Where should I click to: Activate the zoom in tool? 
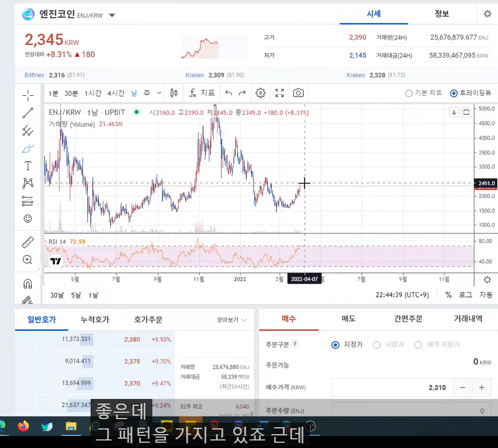coord(28,260)
